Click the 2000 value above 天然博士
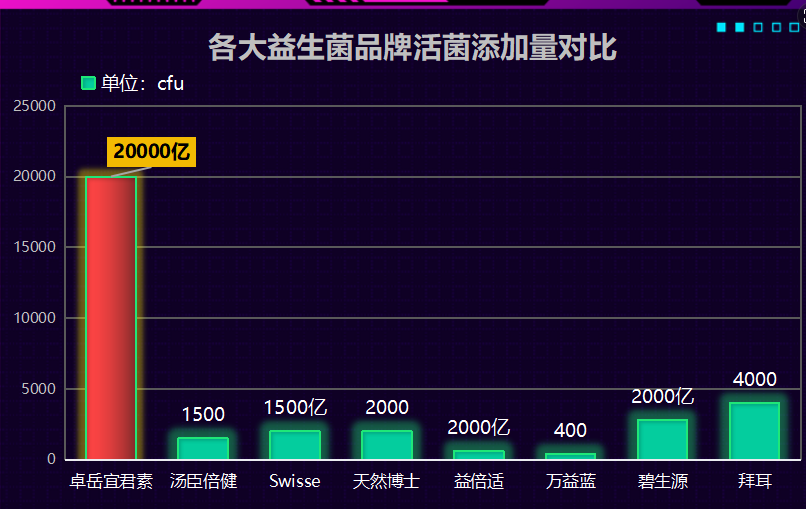806x509 pixels. click(x=387, y=408)
